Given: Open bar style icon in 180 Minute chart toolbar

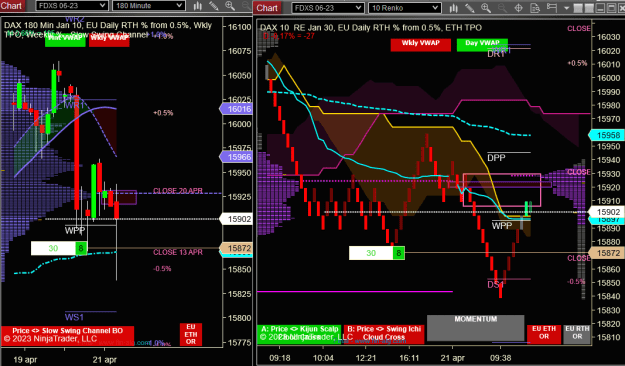Looking at the screenshot, I should click(197, 6).
